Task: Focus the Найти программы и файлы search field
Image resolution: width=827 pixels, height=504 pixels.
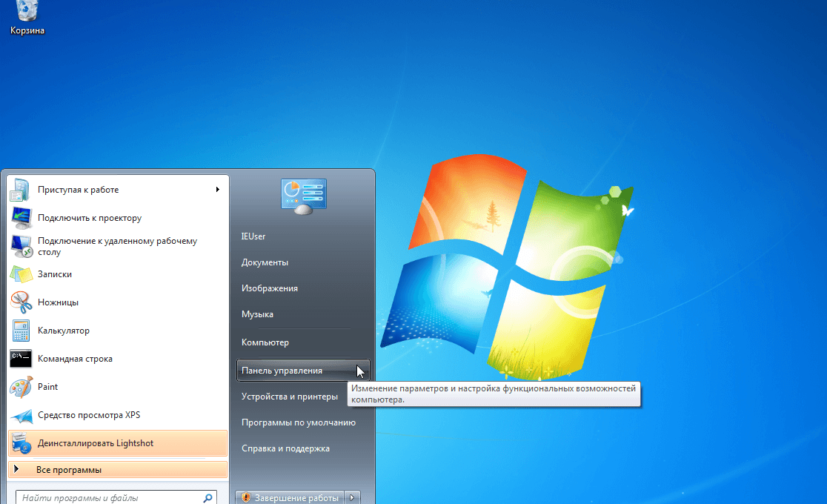Action: tap(116, 497)
